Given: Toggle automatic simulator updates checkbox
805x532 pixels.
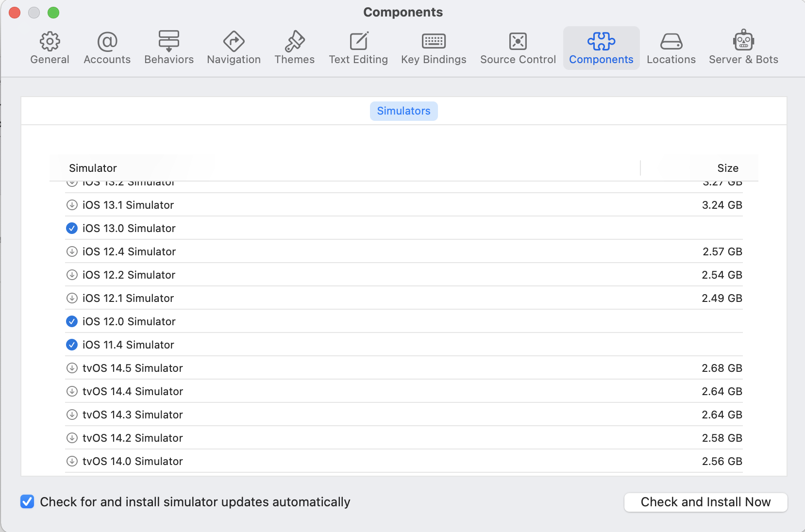Looking at the screenshot, I should [x=27, y=501].
